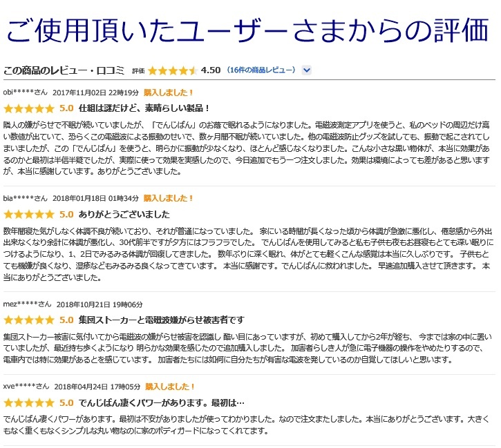The image size is (501, 448).
Task: Open reviewer mez*****さん's profile
Action: tap(27, 304)
